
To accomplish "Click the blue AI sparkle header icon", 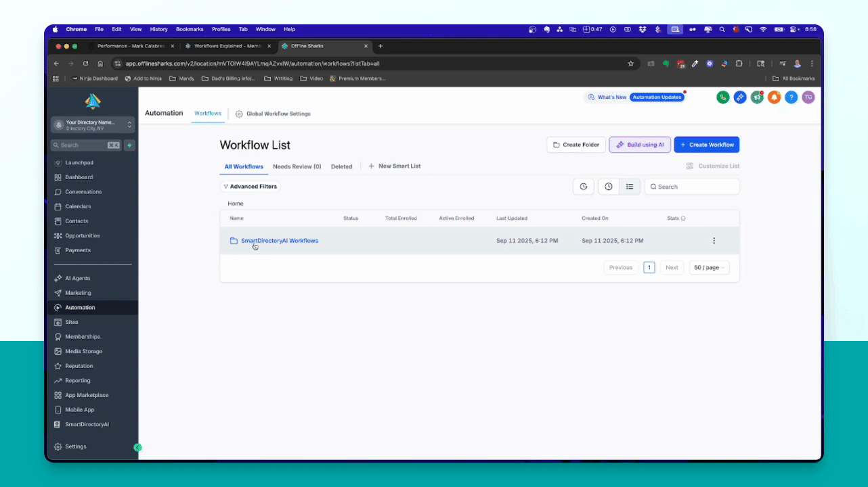I will click(x=740, y=97).
